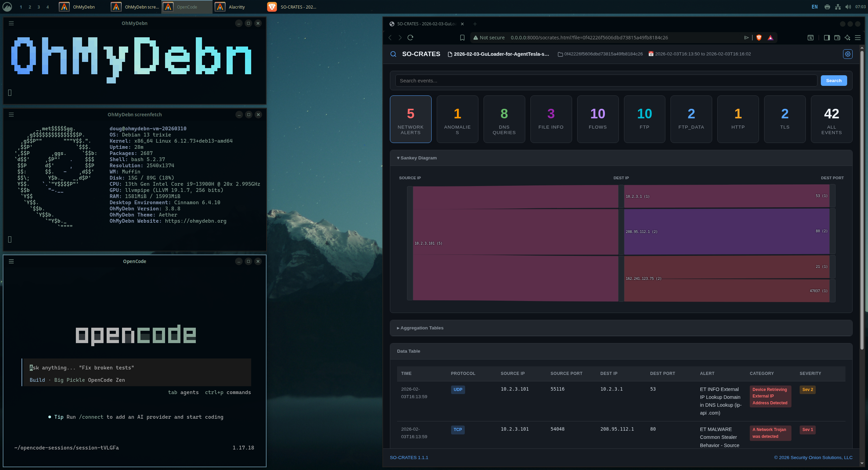Open the network tray icon
The height and width of the screenshot is (470, 868).
coord(838,7)
